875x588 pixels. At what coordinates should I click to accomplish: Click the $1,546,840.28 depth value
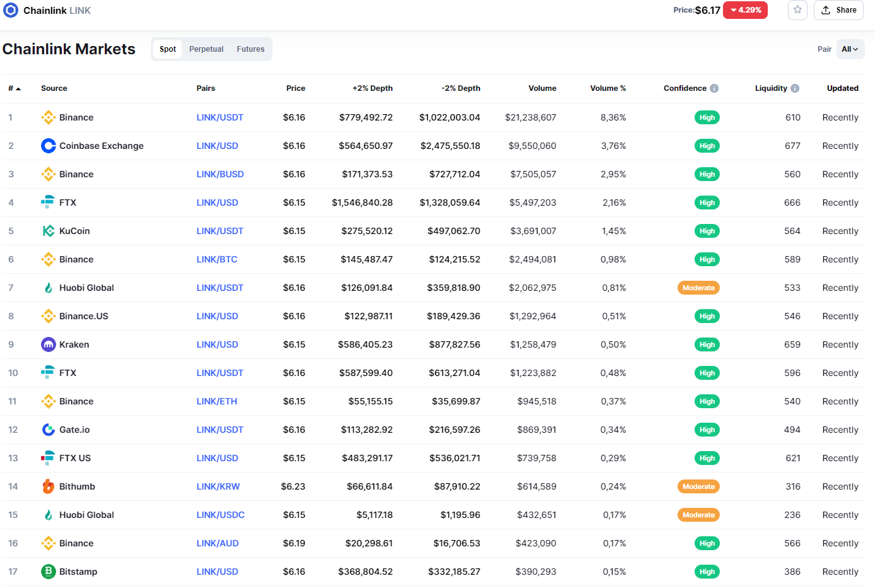pyautogui.click(x=363, y=203)
